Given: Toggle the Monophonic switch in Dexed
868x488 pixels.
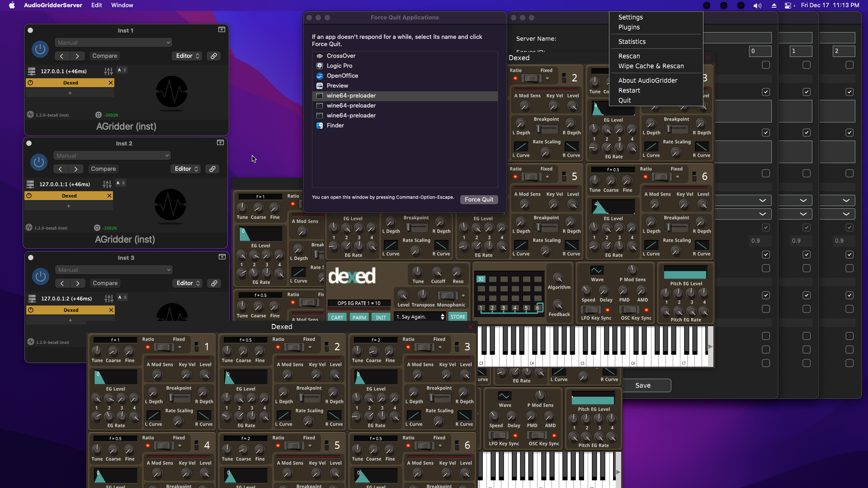Looking at the screenshot, I should [448, 296].
